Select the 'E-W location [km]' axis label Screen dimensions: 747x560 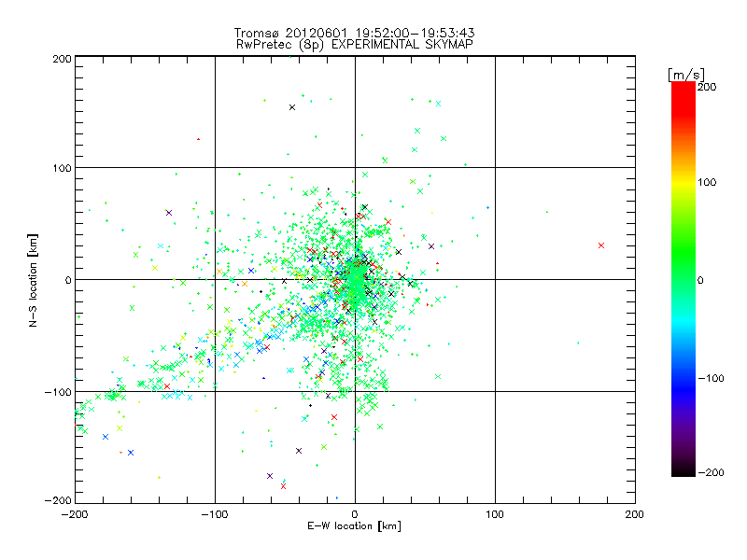(354, 525)
